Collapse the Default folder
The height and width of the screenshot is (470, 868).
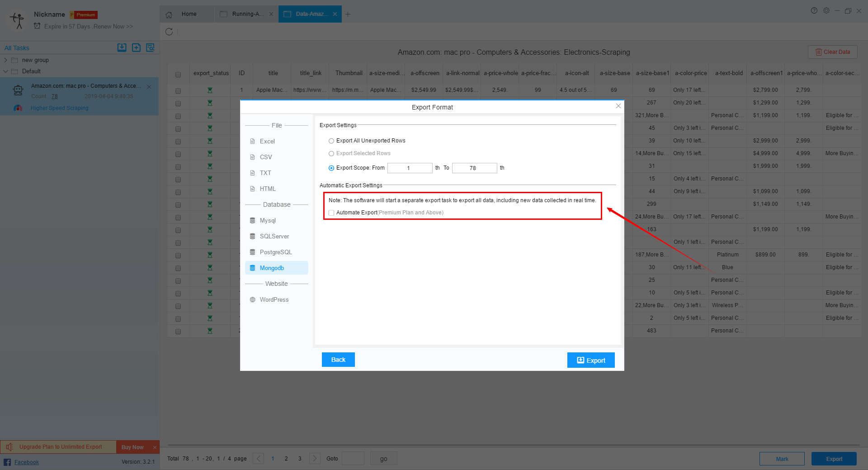click(x=5, y=71)
